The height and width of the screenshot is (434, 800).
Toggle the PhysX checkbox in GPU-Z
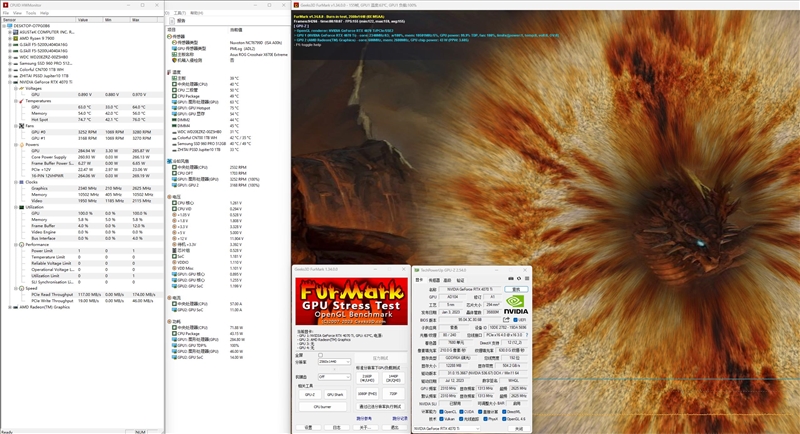[x=485, y=419]
